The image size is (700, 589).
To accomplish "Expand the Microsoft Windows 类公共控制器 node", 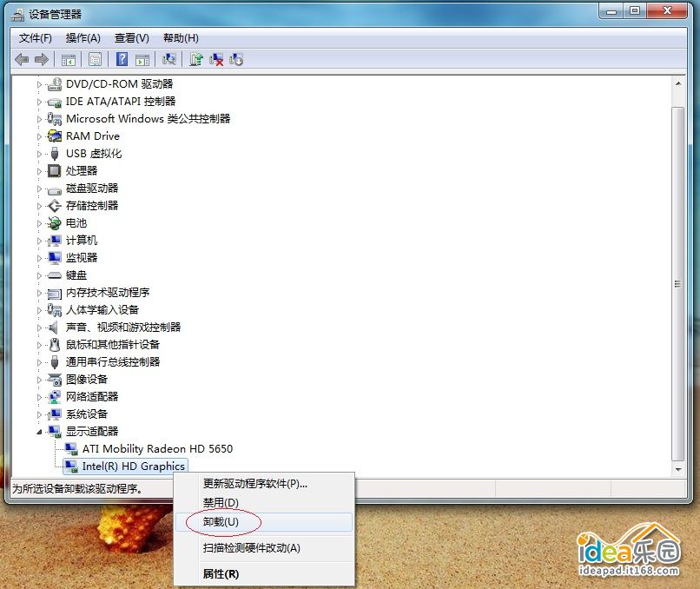I will [x=39, y=119].
